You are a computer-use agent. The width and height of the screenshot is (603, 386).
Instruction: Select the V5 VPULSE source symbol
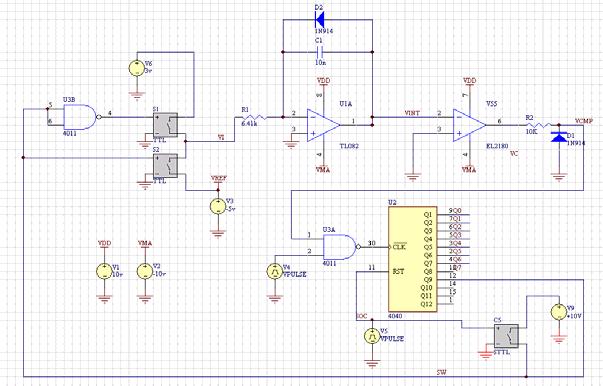pos(372,336)
